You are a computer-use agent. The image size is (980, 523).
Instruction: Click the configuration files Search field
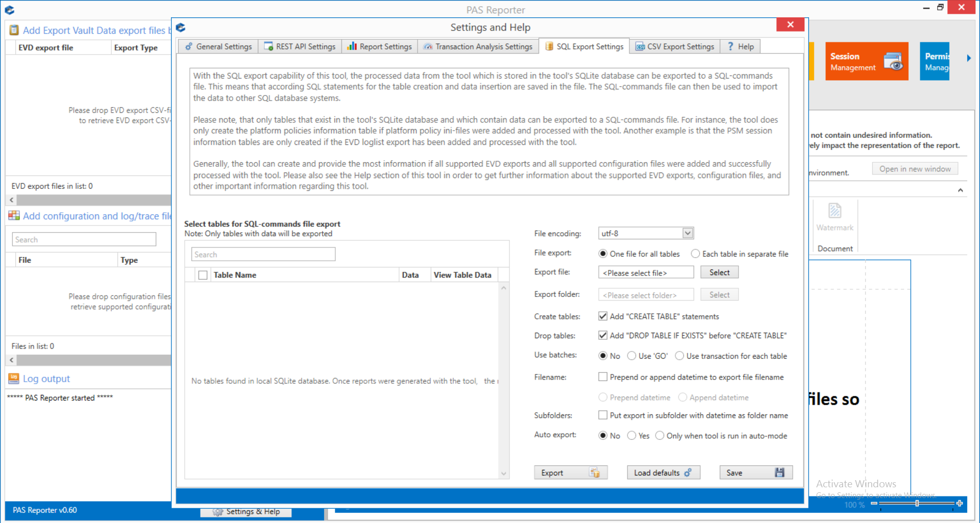(84, 239)
